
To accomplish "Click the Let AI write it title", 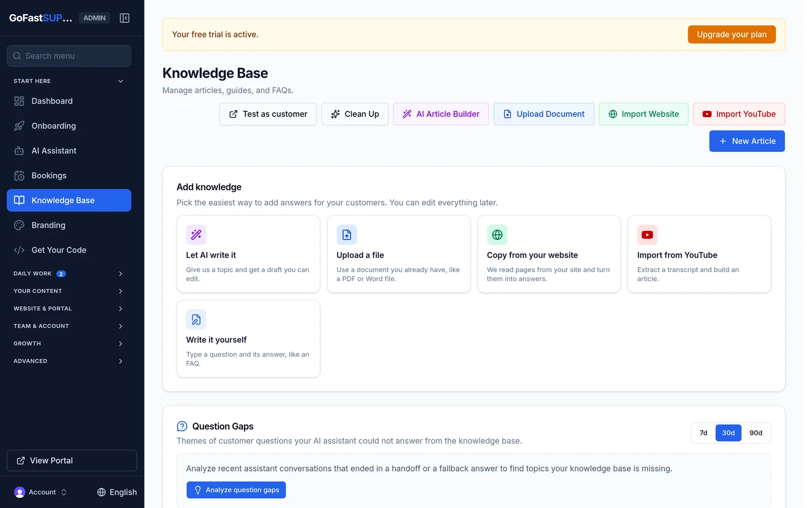I will pyautogui.click(x=211, y=255).
